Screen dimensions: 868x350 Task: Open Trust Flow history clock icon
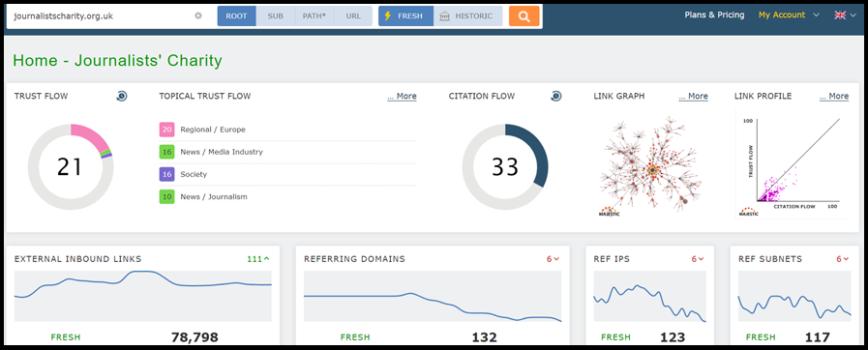(122, 97)
